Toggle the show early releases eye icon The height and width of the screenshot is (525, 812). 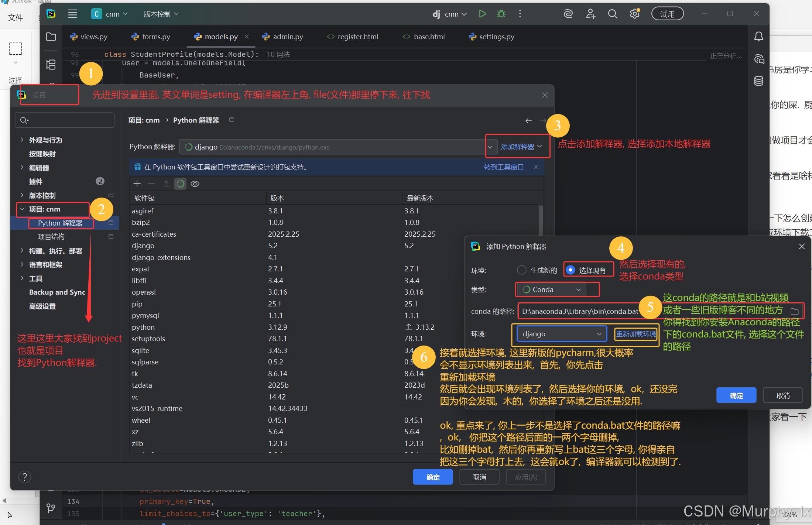click(x=195, y=184)
